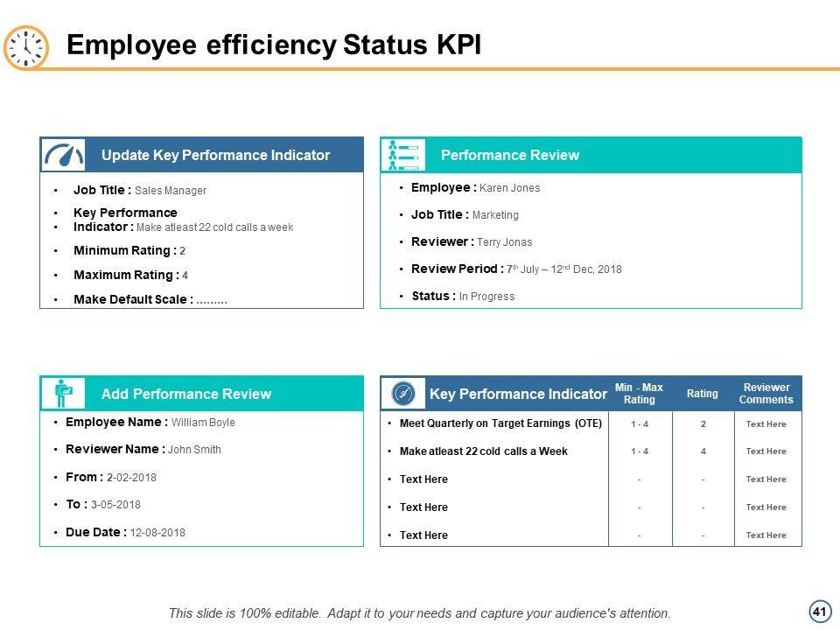Screen dimensions: 840x630
Task: Click the speedometer gauge icon
Action: tap(63, 155)
